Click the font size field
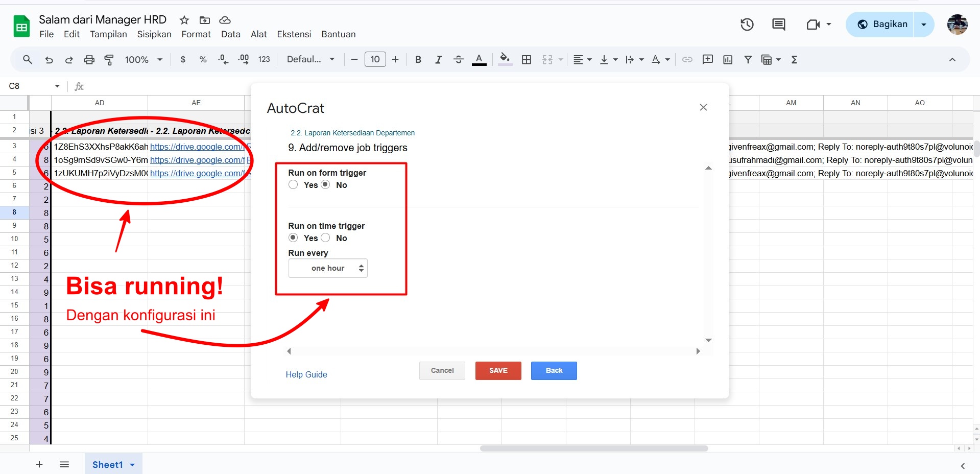980x474 pixels. point(375,59)
